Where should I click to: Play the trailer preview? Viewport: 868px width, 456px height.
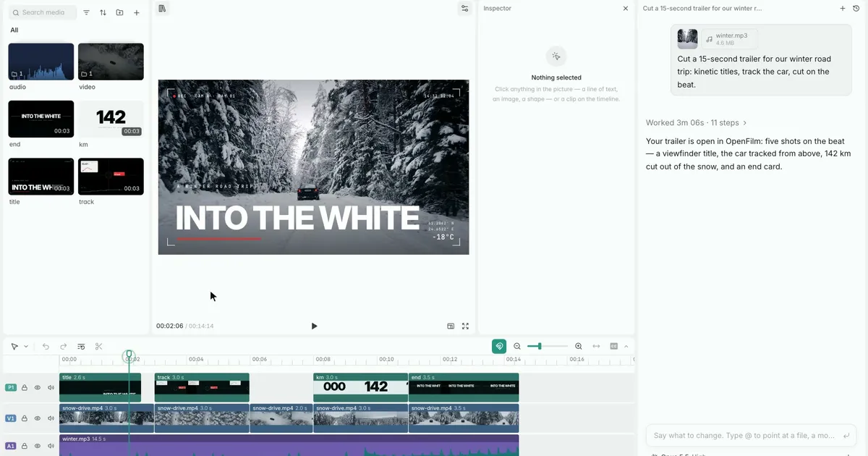click(x=314, y=326)
